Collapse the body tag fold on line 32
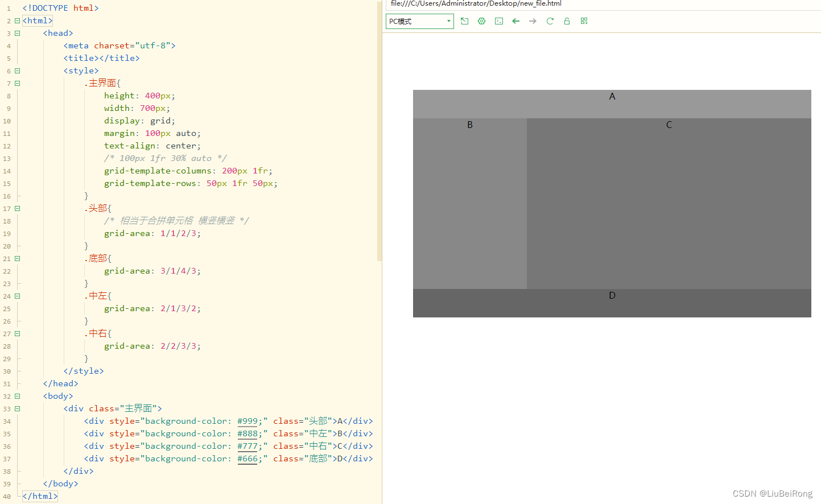 click(x=17, y=396)
